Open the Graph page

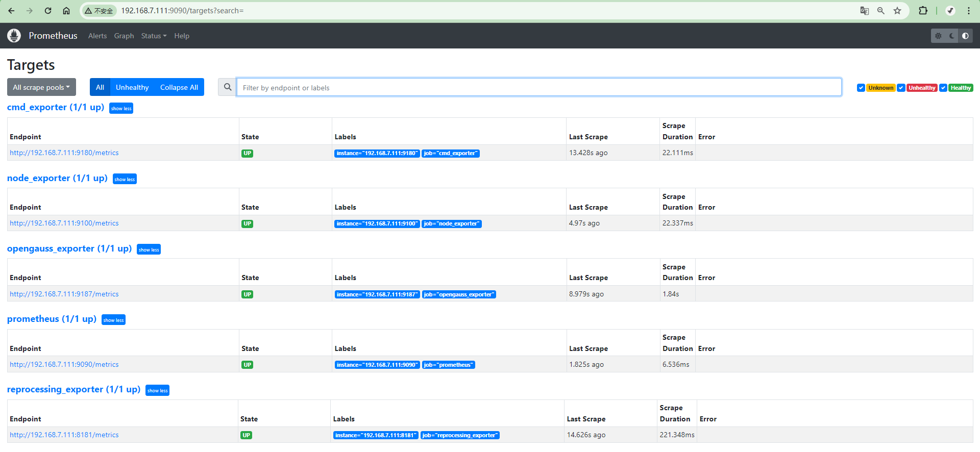point(124,36)
